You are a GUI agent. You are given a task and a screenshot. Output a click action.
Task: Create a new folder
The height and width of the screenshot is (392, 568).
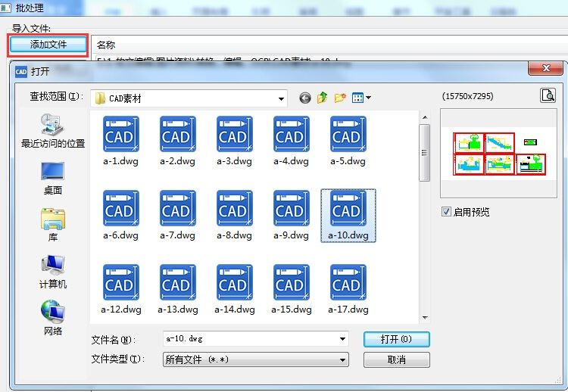pos(340,98)
